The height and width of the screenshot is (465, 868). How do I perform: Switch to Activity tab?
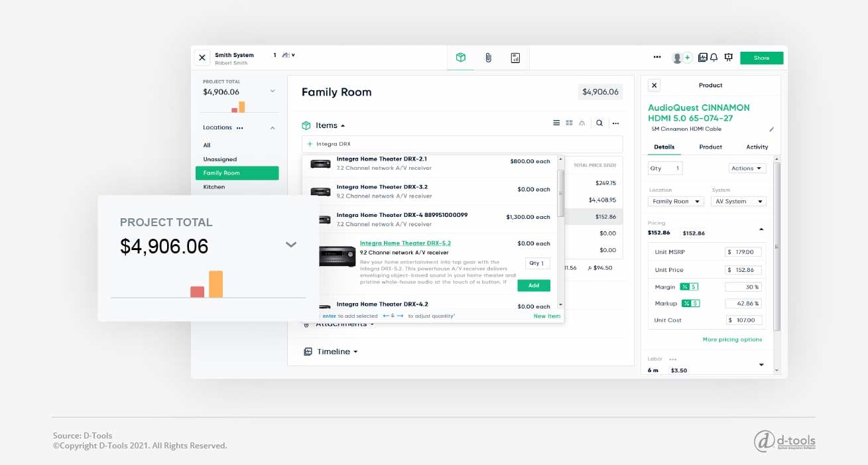pos(757,147)
